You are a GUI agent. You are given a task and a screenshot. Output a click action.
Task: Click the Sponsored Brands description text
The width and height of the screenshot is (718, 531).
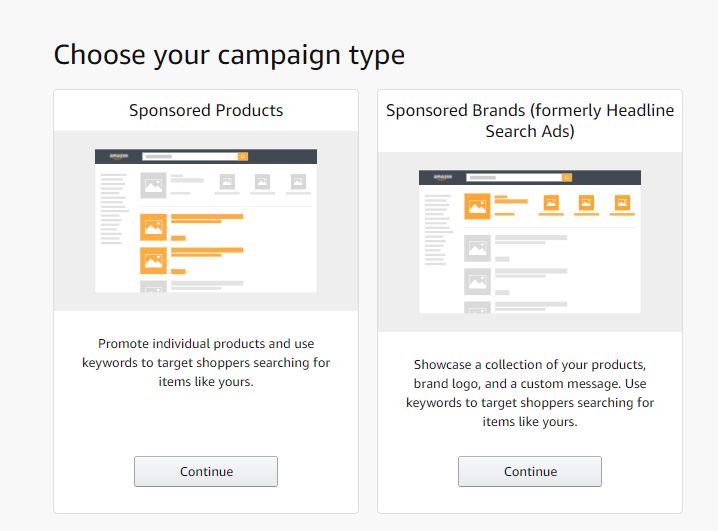[x=530, y=392]
